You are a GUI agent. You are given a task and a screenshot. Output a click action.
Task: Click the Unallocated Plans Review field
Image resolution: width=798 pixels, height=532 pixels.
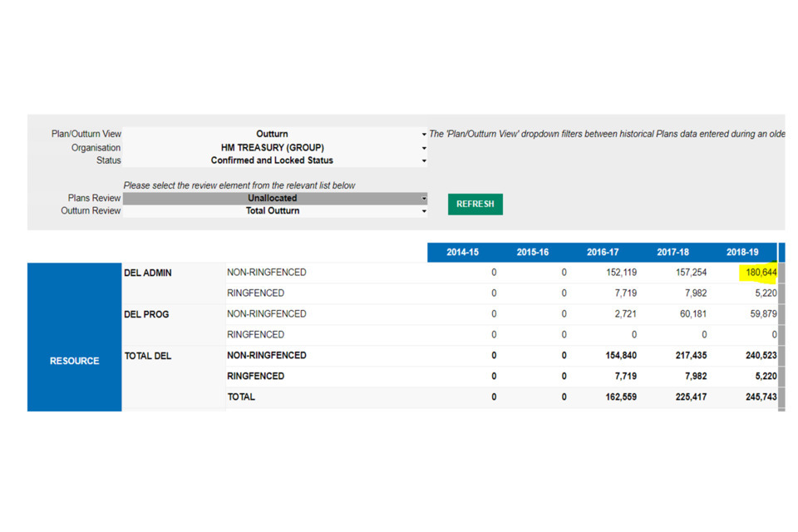point(272,199)
